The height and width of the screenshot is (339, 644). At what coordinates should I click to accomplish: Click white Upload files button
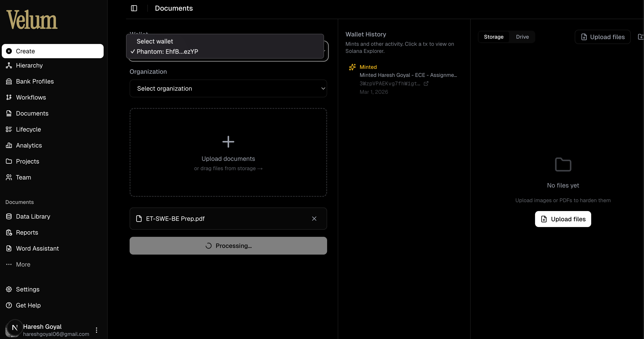coord(563,219)
